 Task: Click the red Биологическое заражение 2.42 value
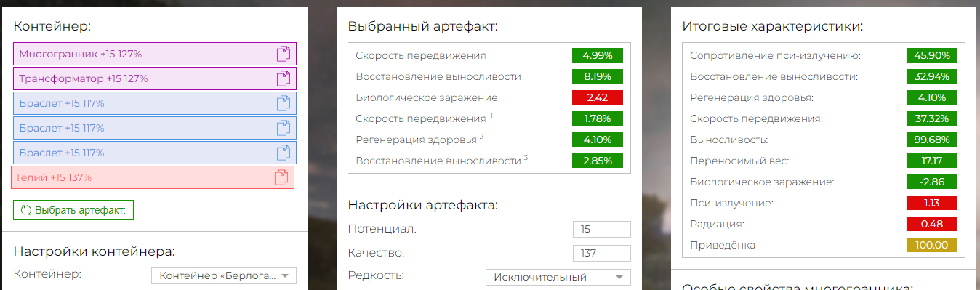tap(598, 97)
